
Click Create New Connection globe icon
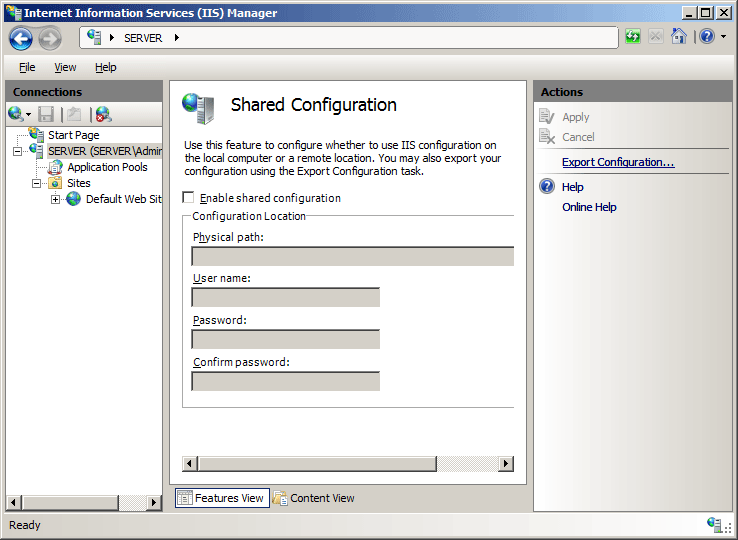pos(15,113)
